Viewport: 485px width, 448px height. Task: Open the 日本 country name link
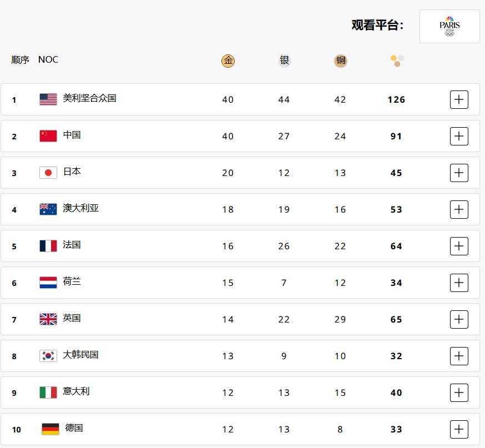(x=72, y=172)
